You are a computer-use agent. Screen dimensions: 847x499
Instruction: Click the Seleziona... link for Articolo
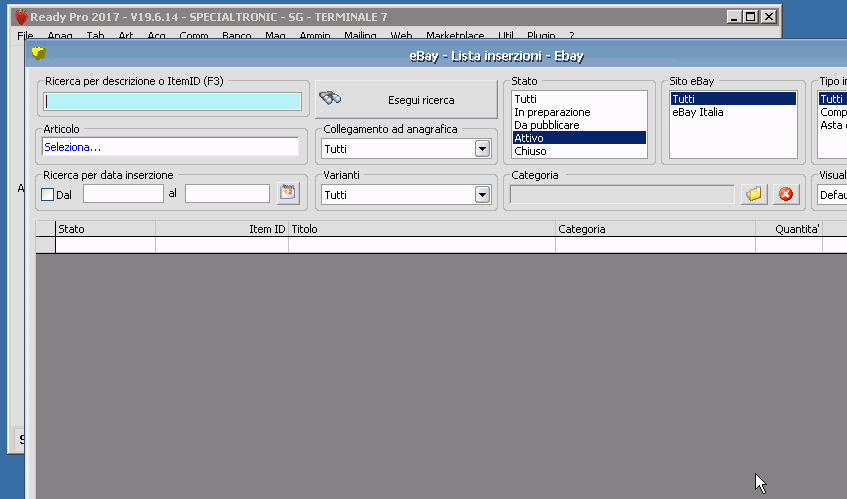(72, 147)
